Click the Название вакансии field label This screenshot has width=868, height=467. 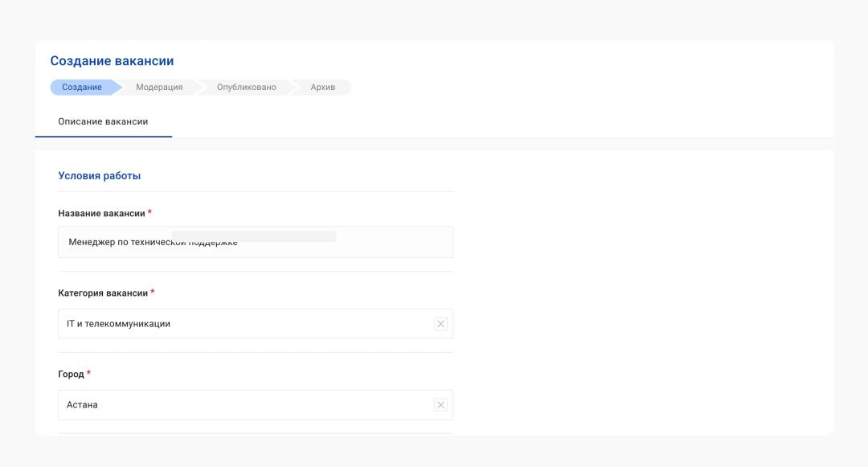point(101,214)
